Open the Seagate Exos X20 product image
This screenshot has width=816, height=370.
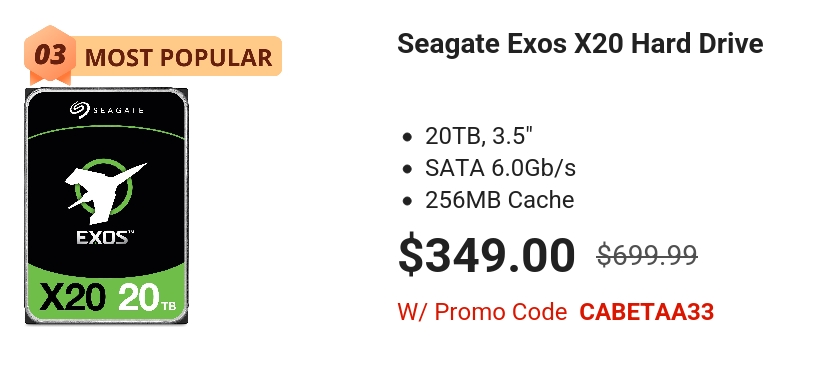[x=106, y=206]
